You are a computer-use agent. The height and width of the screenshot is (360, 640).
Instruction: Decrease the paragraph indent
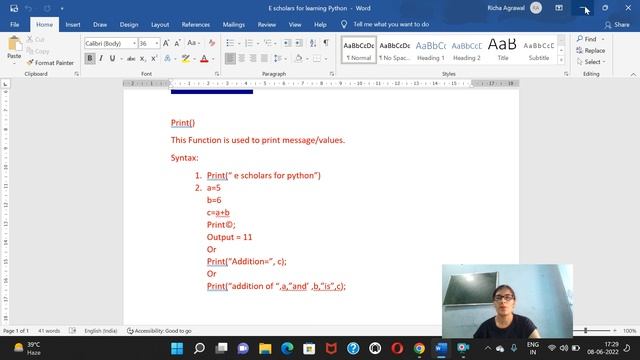pos(287,43)
